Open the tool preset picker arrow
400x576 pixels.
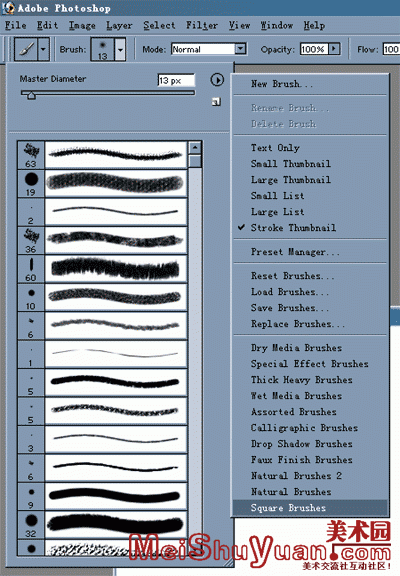click(43, 49)
